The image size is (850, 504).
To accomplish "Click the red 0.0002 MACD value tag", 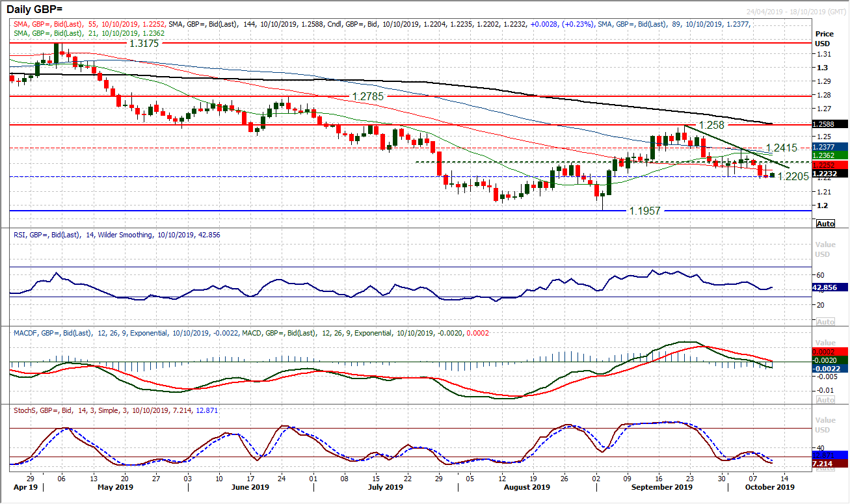I will pos(829,352).
